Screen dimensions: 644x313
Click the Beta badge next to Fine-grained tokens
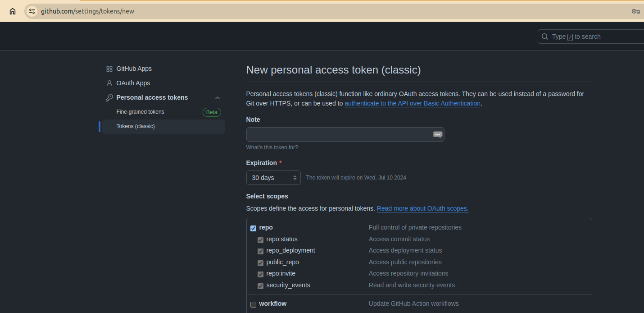[x=212, y=112]
